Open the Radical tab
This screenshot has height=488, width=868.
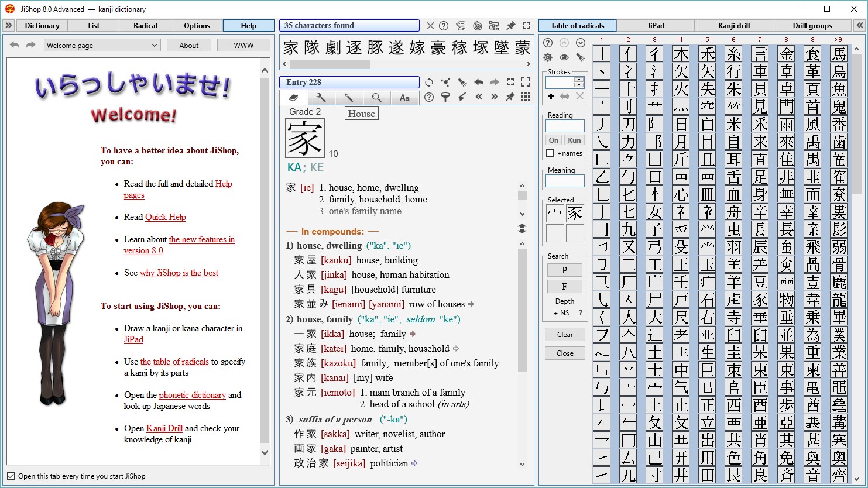(145, 26)
